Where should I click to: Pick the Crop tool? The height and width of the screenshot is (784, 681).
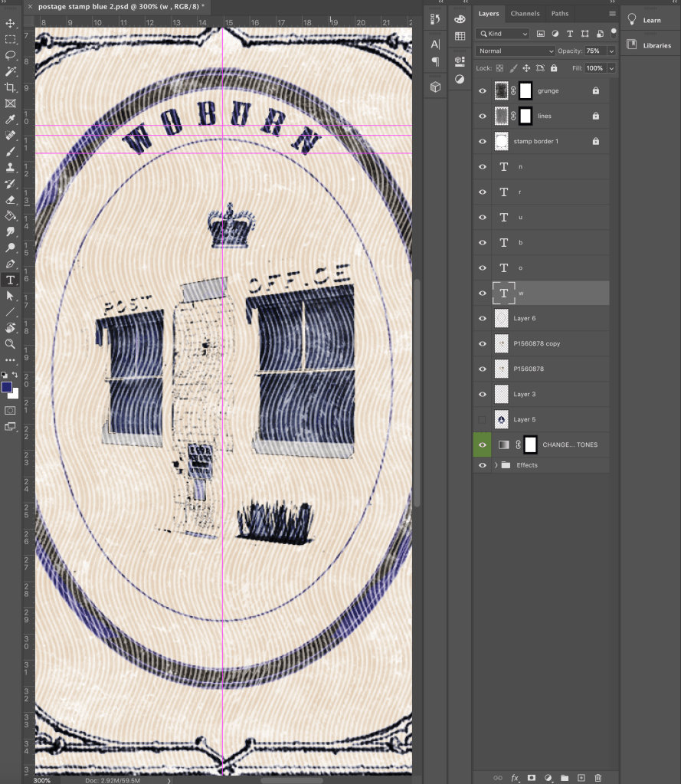pyautogui.click(x=11, y=87)
